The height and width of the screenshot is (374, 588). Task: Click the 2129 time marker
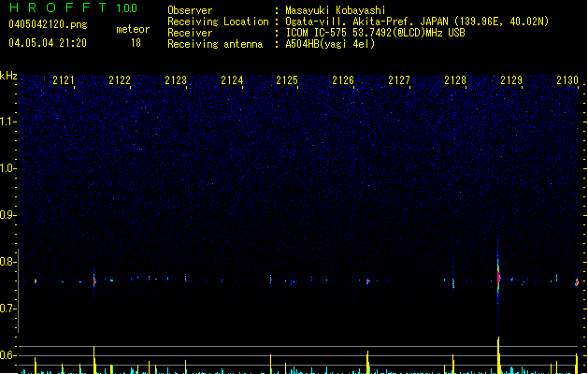511,80
